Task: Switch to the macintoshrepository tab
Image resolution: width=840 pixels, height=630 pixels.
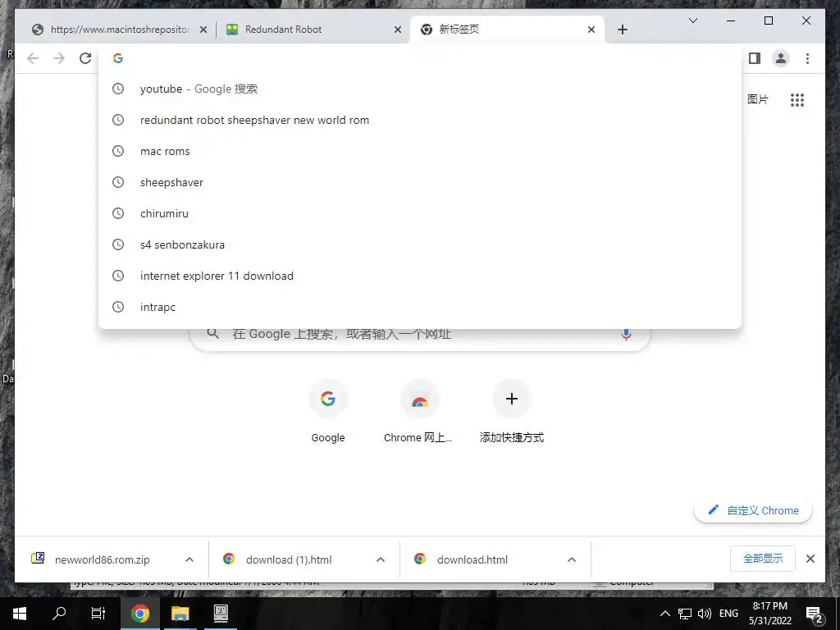Action: click(x=120, y=30)
